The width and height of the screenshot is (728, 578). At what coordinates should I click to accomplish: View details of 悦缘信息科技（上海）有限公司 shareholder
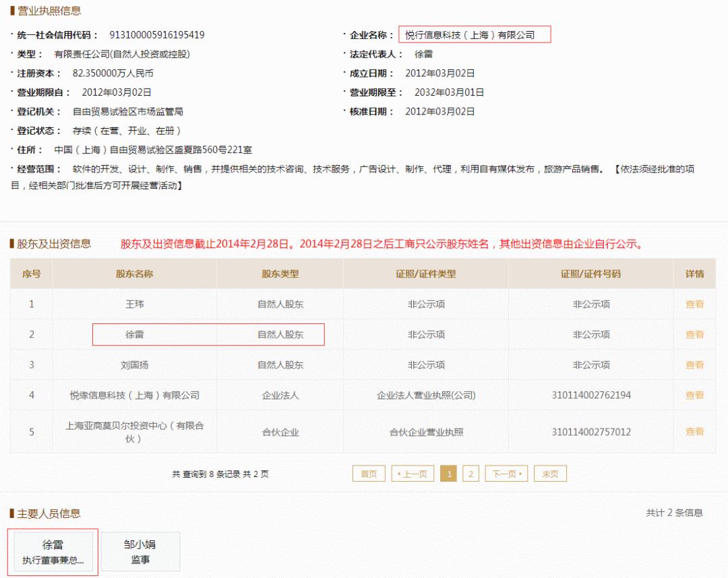(x=694, y=396)
